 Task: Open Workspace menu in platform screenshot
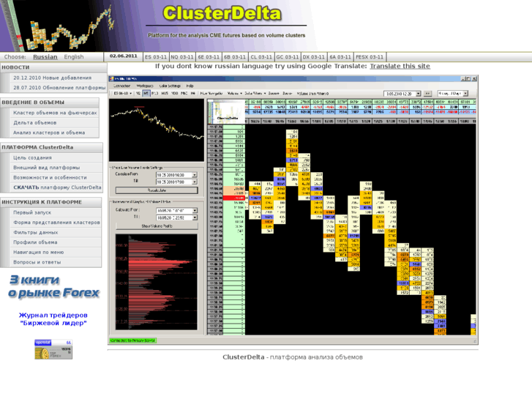click(145, 86)
